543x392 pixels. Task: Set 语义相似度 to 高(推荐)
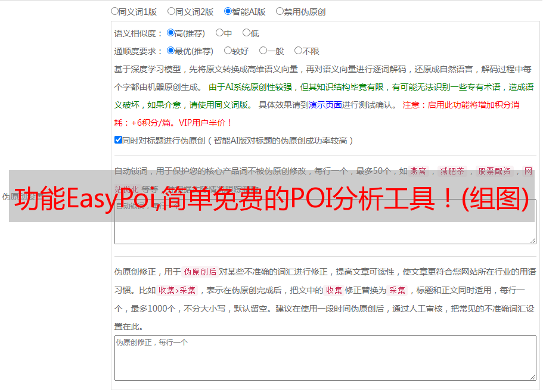[x=170, y=33]
